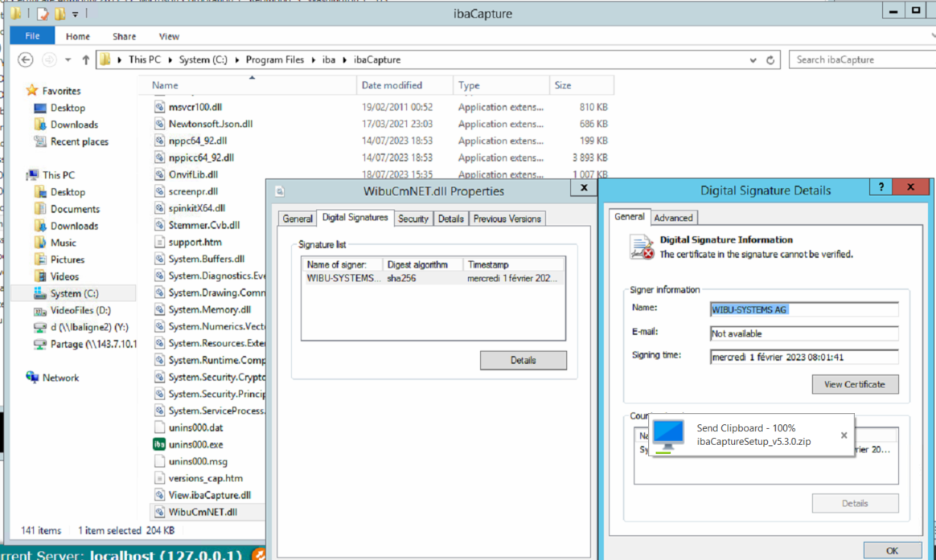The image size is (936, 560).
Task: Select 'iba' in the address breadcrumb
Action: tap(329, 59)
